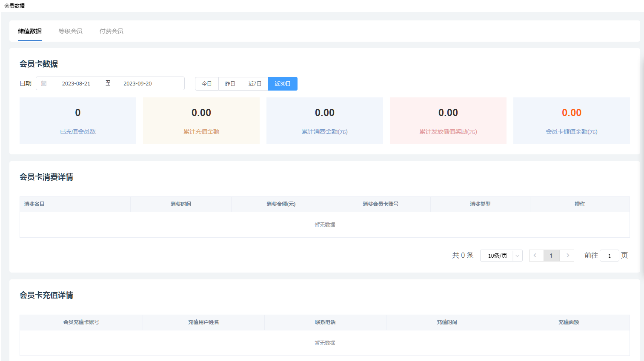Screen dimensions: 644x361
Task: Click the 操作 column header
Action: tap(580, 204)
